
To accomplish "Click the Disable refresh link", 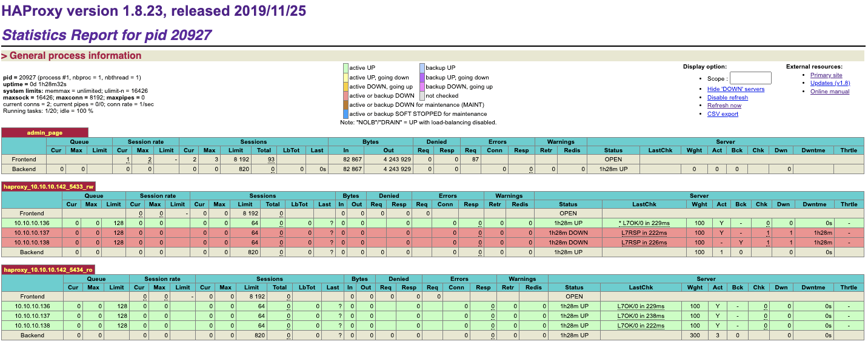I will (727, 98).
